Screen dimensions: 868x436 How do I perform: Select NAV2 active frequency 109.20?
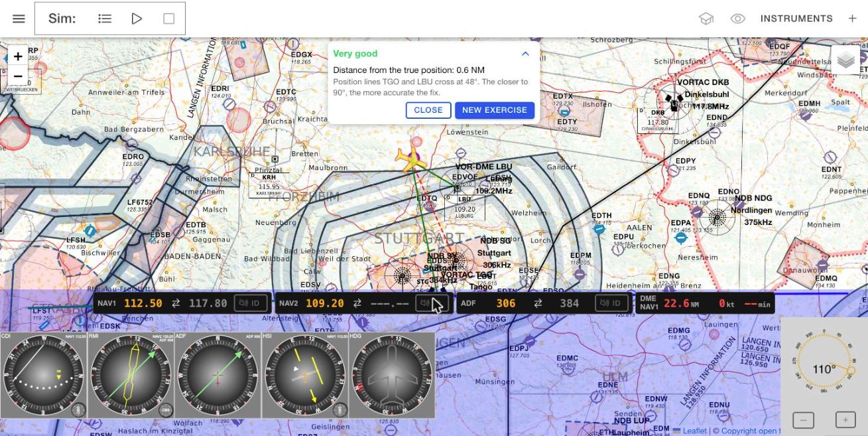pos(325,303)
